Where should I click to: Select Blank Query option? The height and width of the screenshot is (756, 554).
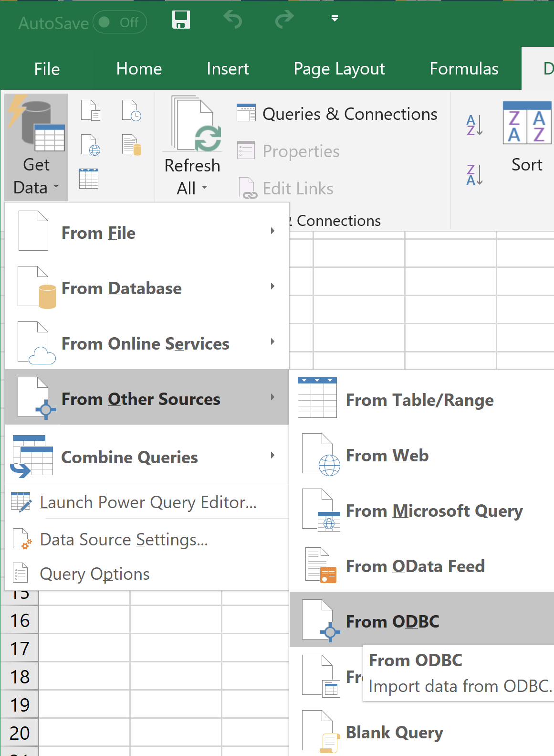pyautogui.click(x=422, y=731)
